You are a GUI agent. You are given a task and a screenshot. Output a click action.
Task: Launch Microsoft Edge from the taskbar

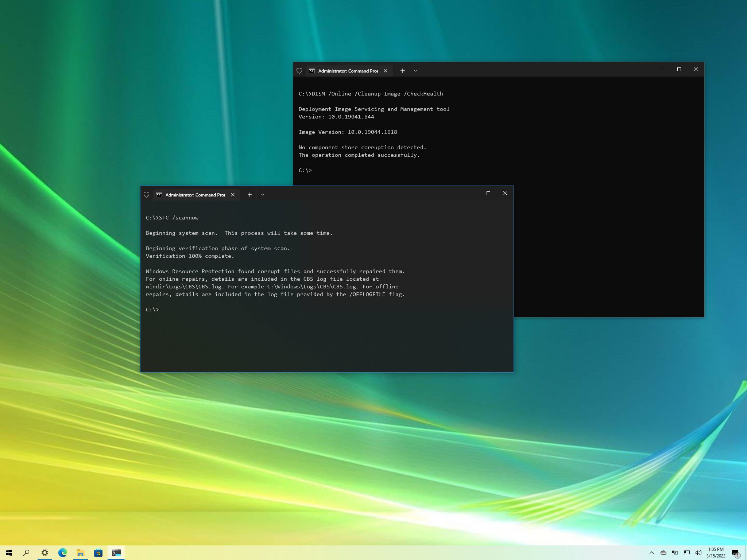coord(63,553)
